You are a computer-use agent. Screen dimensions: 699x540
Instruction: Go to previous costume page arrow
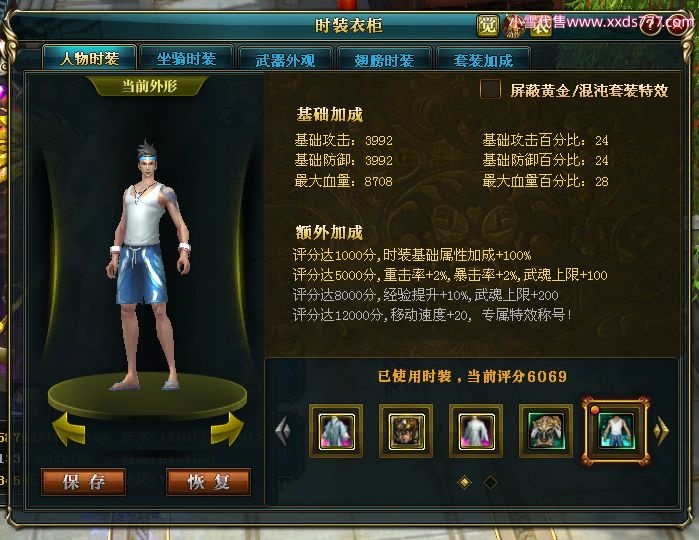[x=283, y=431]
